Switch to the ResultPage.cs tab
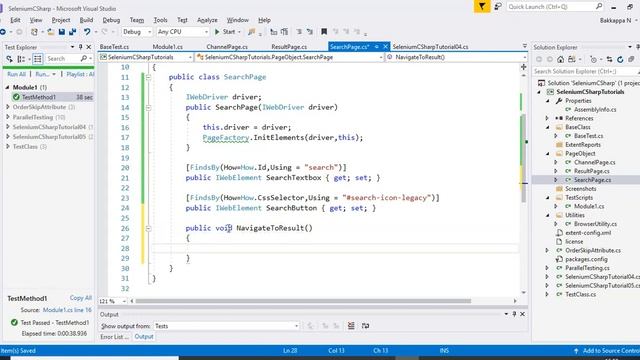This screenshot has width=640, height=360. pos(289,47)
